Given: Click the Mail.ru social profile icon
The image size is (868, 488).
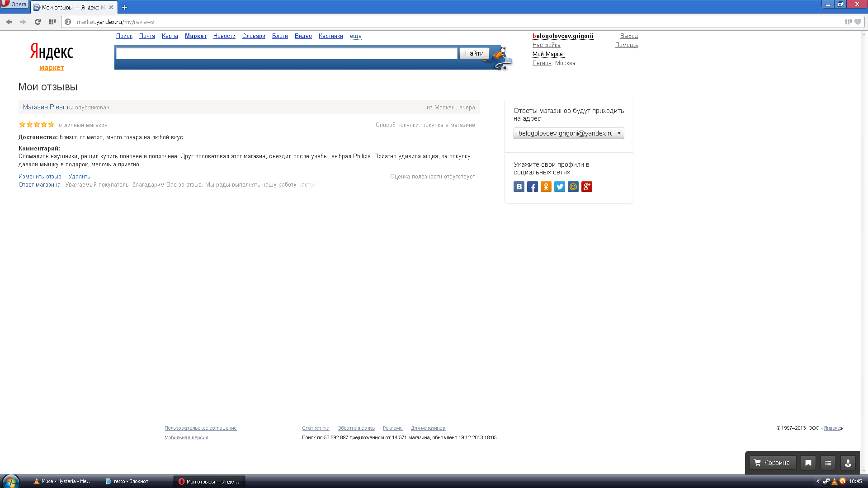Looking at the screenshot, I should (573, 187).
